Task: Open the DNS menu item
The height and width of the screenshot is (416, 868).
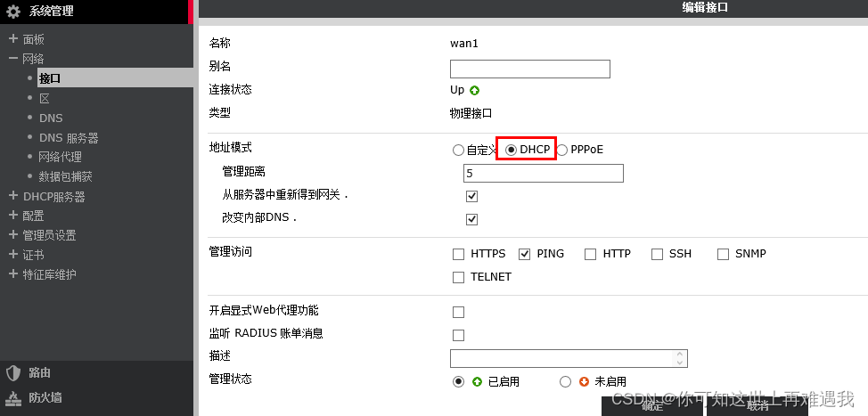Action: click(51, 118)
